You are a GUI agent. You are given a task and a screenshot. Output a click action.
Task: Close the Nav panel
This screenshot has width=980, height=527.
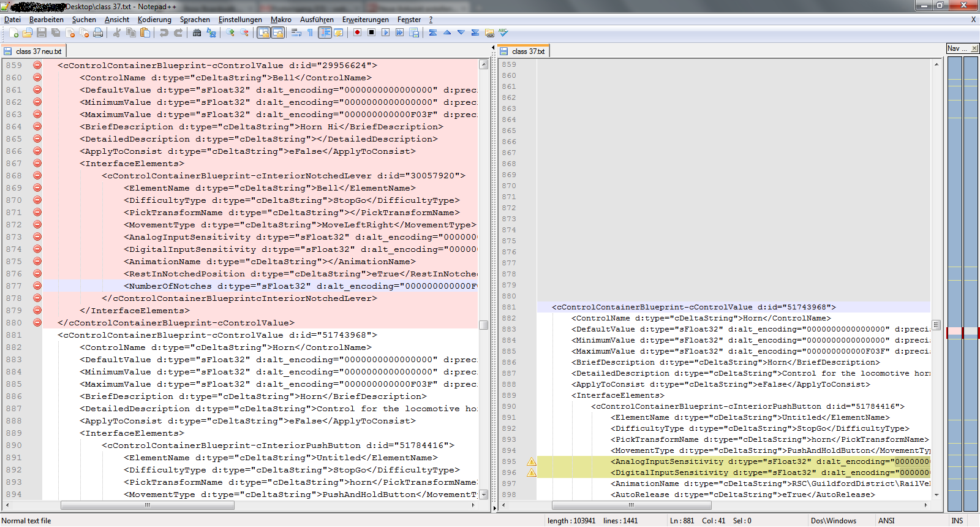tap(974, 48)
